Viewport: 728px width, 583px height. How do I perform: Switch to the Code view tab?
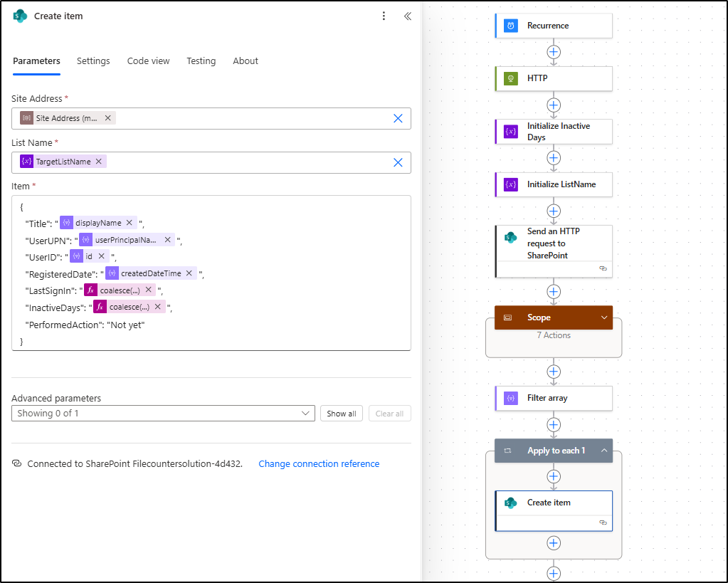(x=148, y=61)
